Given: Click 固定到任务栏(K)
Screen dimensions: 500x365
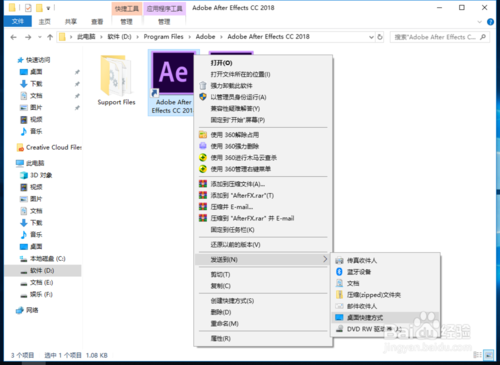Looking at the screenshot, I should pos(263,230).
